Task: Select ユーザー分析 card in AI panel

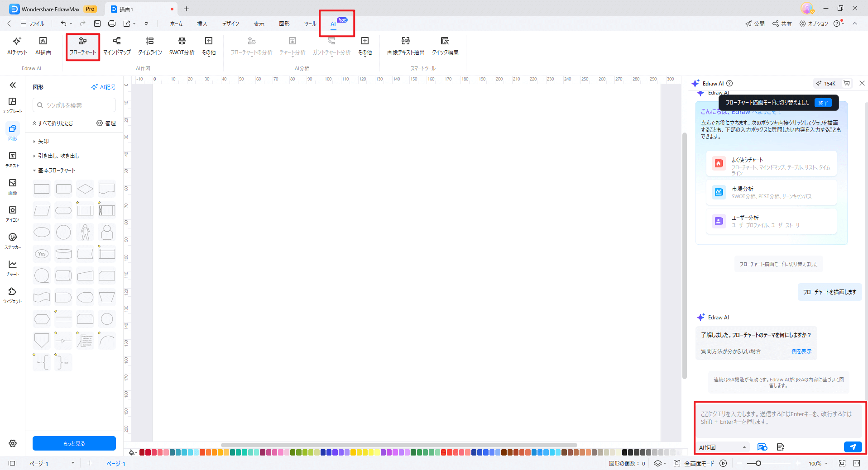Action: point(771,221)
